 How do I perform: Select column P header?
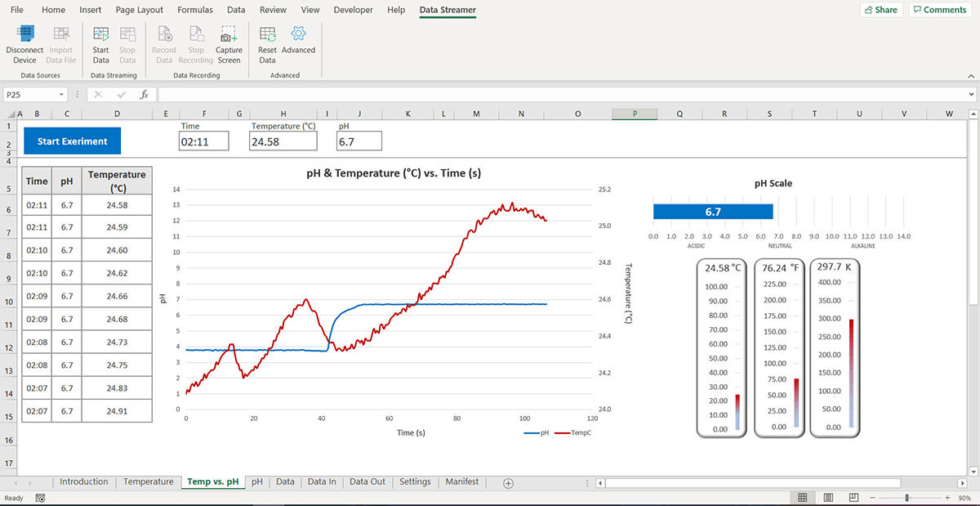click(x=635, y=114)
